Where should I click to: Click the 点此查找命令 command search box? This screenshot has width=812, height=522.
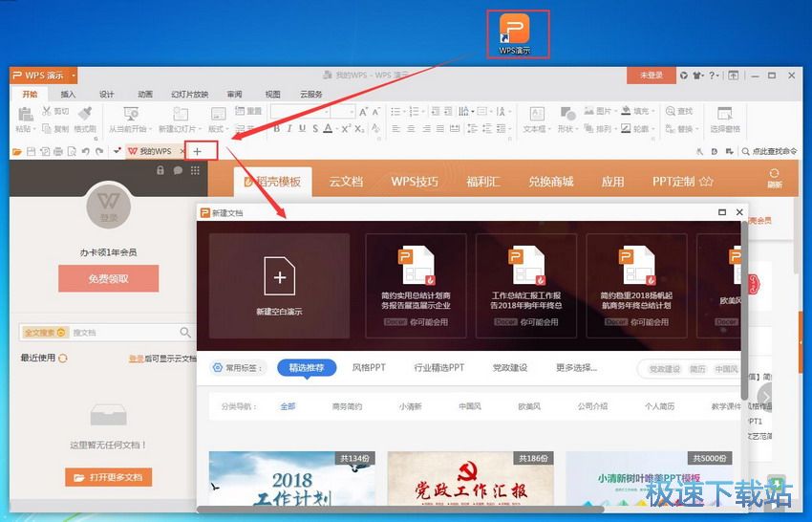[x=769, y=151]
